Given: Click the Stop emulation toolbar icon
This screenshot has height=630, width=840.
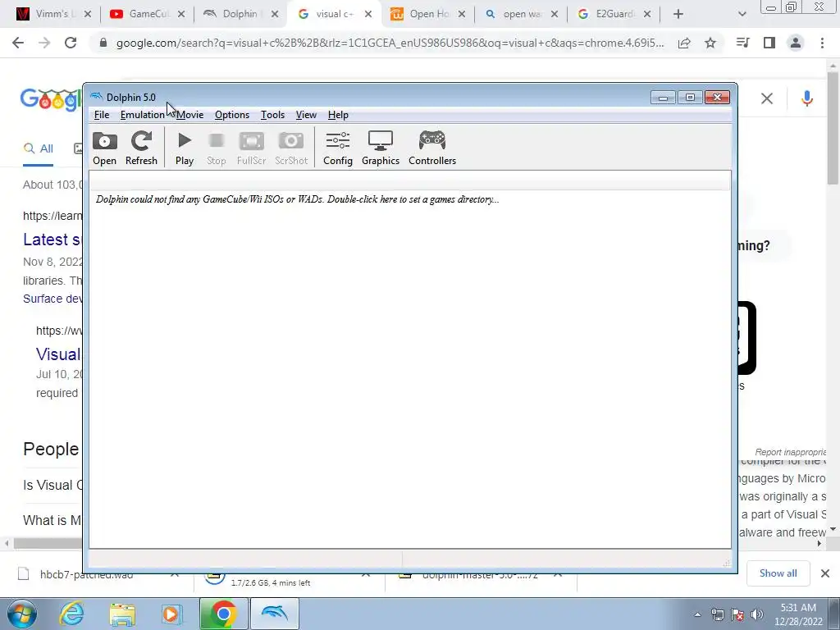Looking at the screenshot, I should [217, 148].
